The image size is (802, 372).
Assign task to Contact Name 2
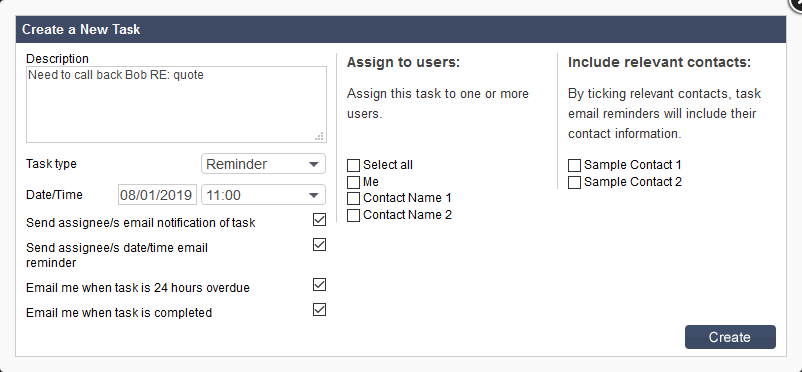click(x=353, y=215)
